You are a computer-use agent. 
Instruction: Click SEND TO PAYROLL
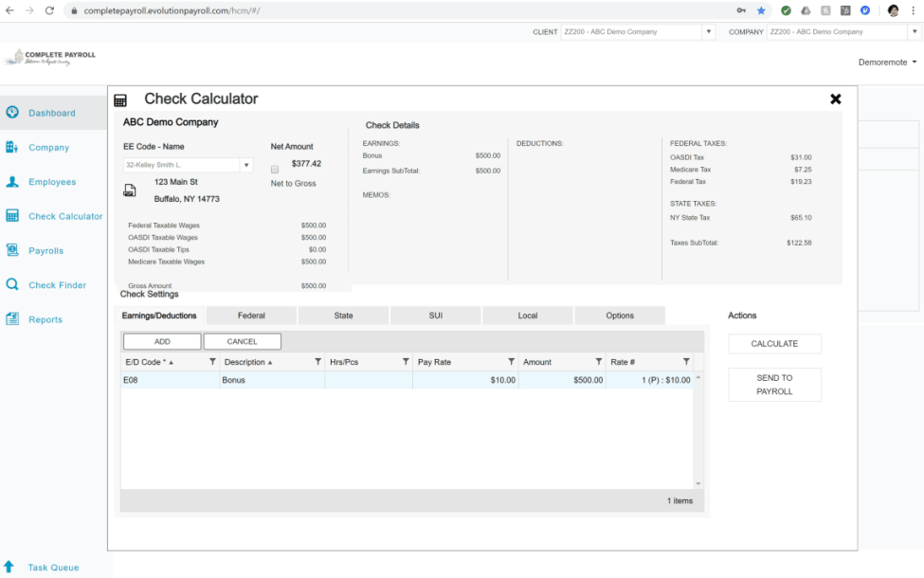(x=773, y=384)
